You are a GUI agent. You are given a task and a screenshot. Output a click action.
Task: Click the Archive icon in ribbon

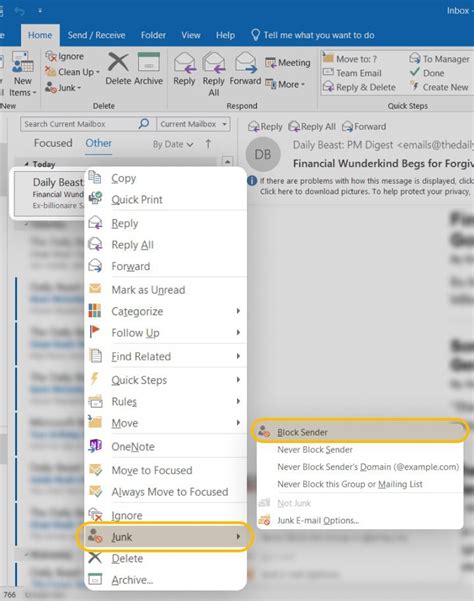(x=149, y=62)
